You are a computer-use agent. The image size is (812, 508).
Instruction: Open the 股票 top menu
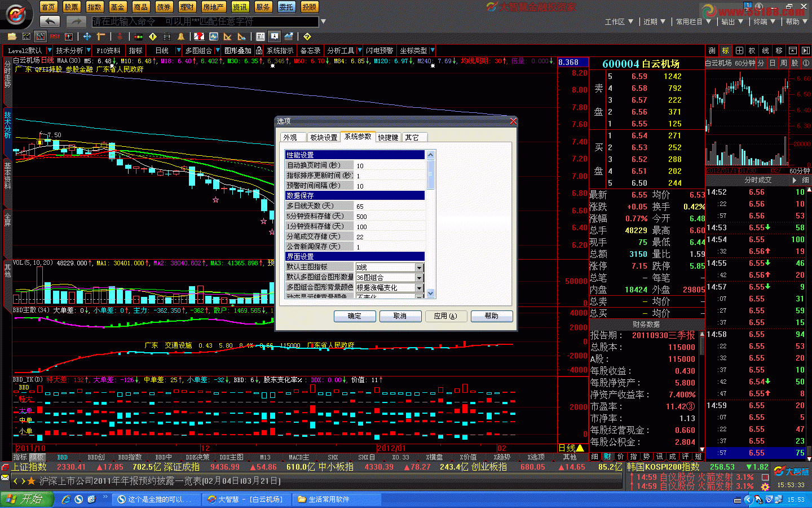71,7
